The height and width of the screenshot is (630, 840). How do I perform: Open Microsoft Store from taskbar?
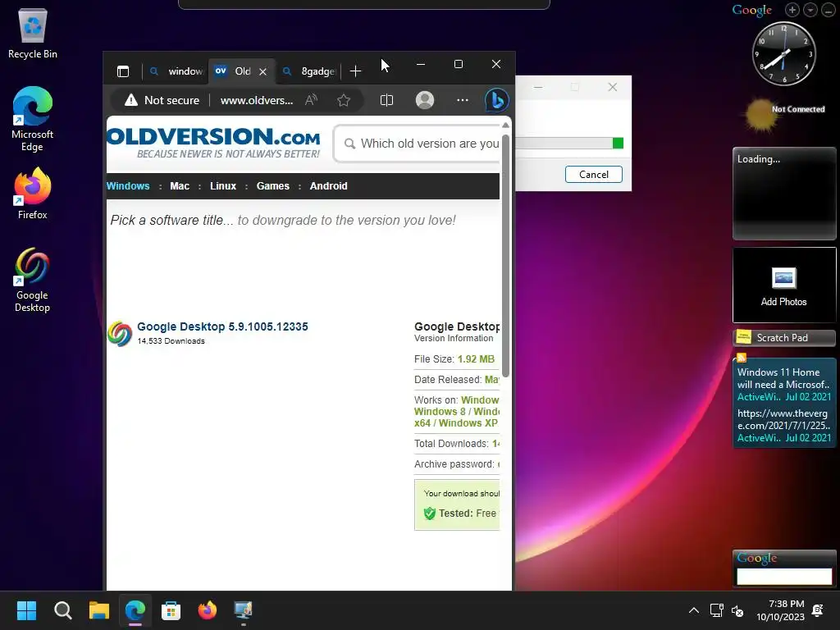point(171,610)
